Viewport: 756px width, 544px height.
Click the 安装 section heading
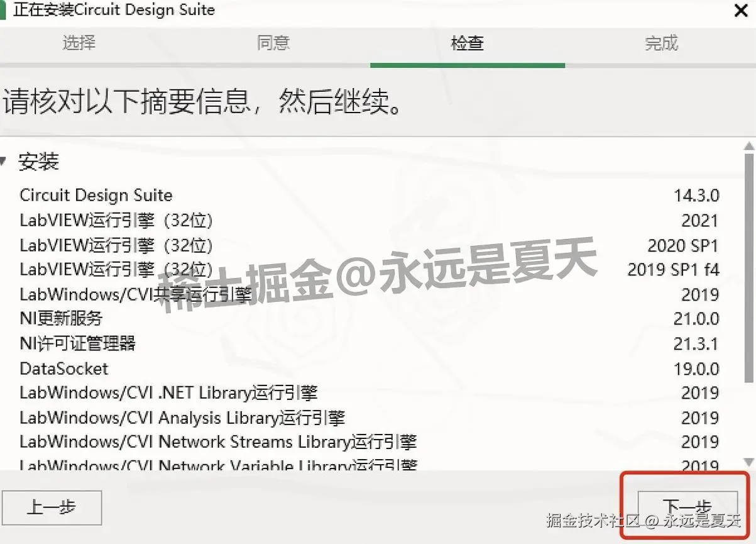tap(38, 162)
